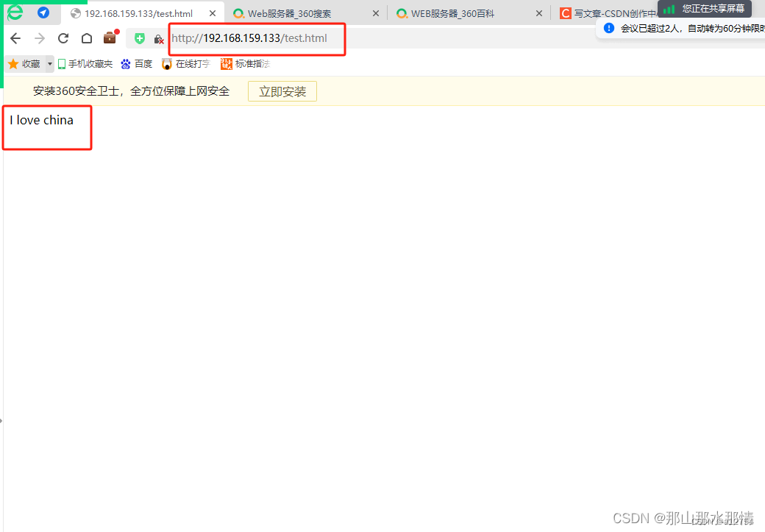
Task: Click the browser back navigation arrow
Action: 15,38
